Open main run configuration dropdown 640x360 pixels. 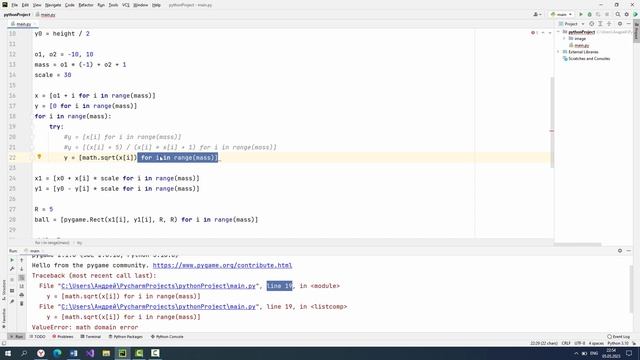pos(561,14)
